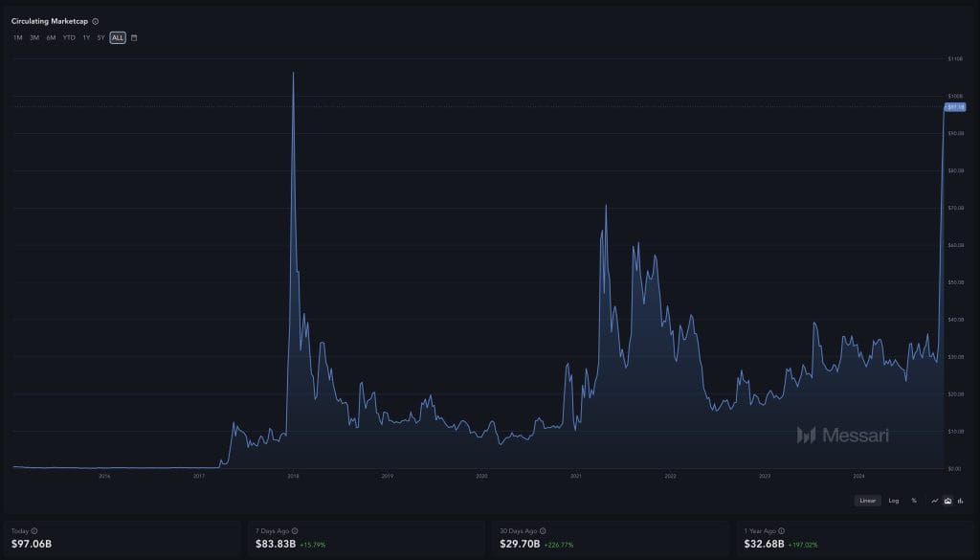Enable percentage view for the chart
Viewport: 980px width, 560px height.
coord(913,500)
